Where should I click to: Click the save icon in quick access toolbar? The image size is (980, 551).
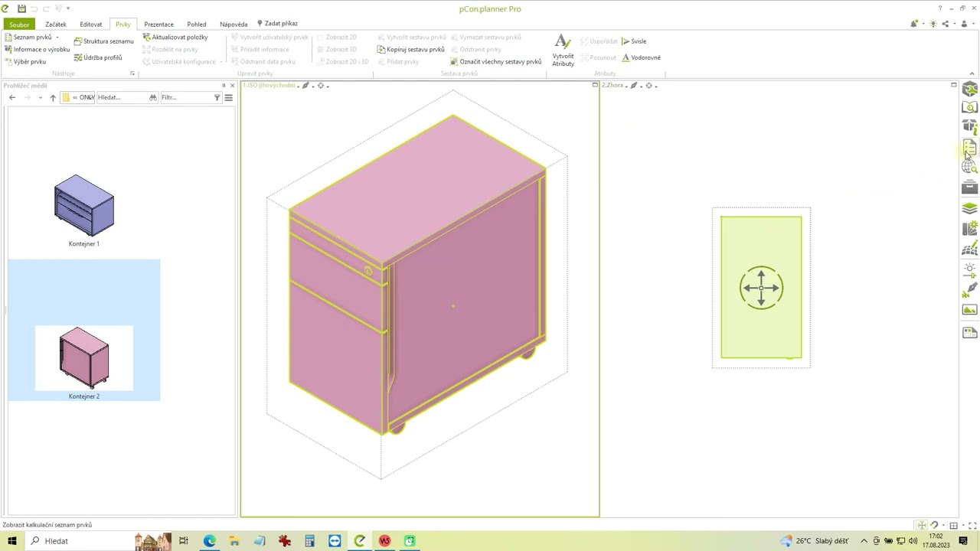click(x=21, y=8)
